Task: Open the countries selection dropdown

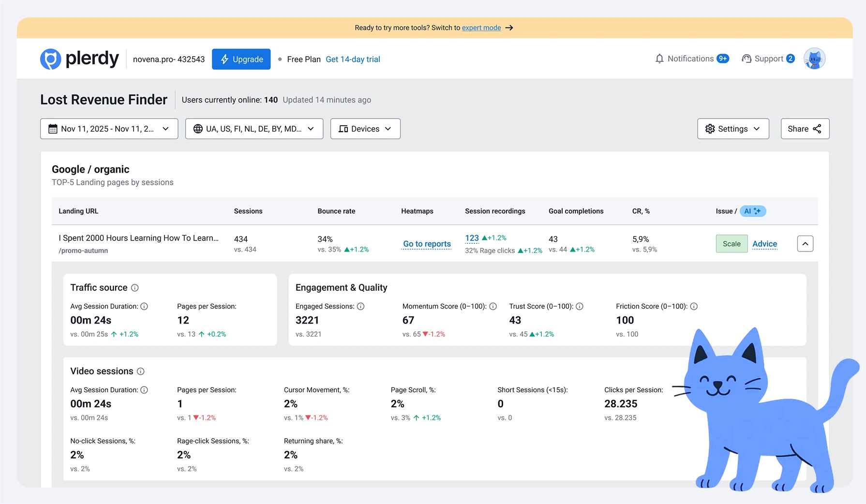Action: coord(254,129)
